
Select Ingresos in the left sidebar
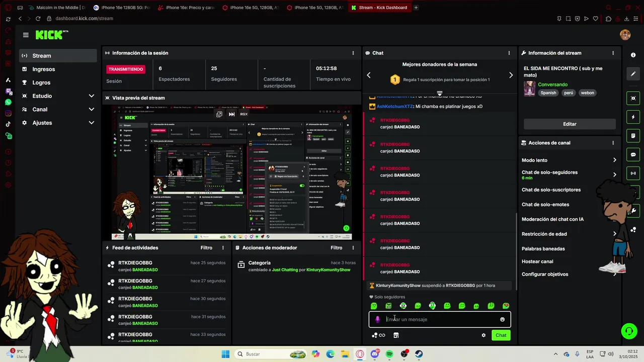58,69
